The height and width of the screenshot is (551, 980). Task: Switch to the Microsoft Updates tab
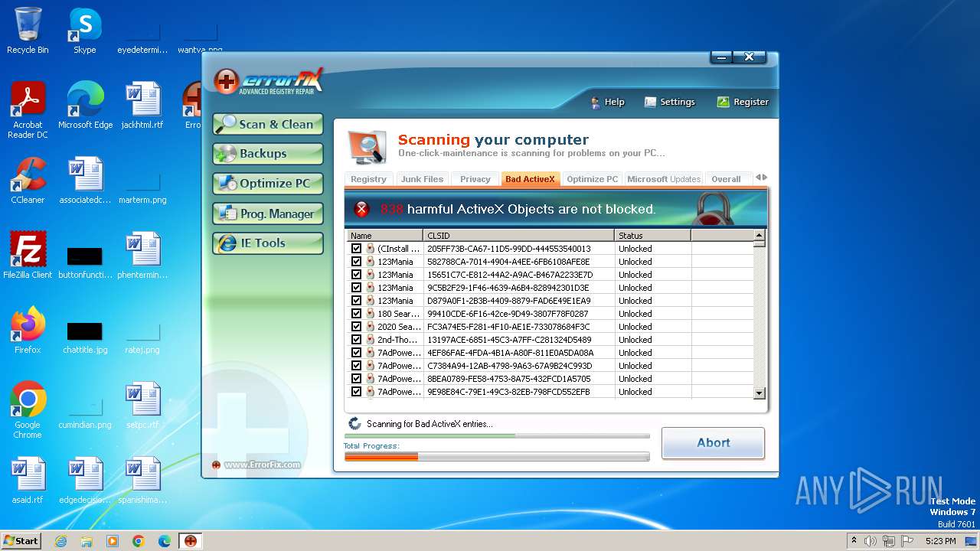[664, 179]
